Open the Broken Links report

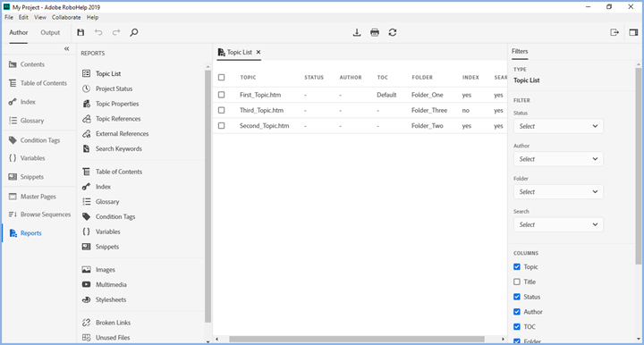coord(113,323)
